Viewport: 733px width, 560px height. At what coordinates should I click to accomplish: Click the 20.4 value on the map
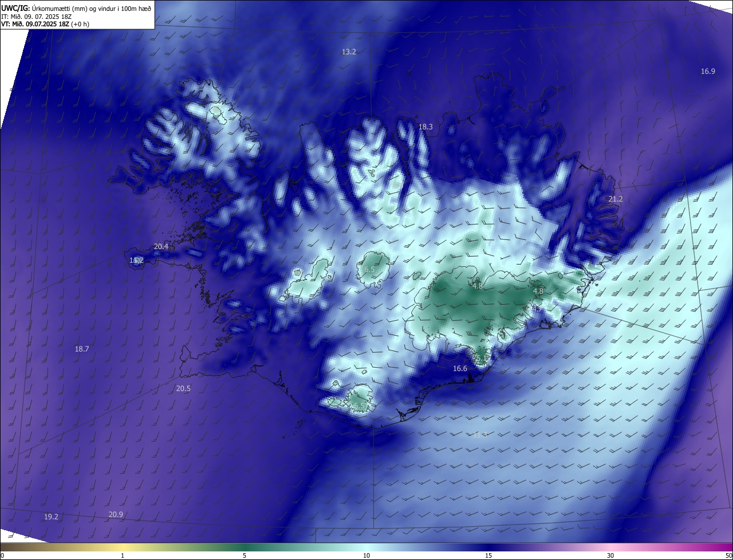coord(161,246)
